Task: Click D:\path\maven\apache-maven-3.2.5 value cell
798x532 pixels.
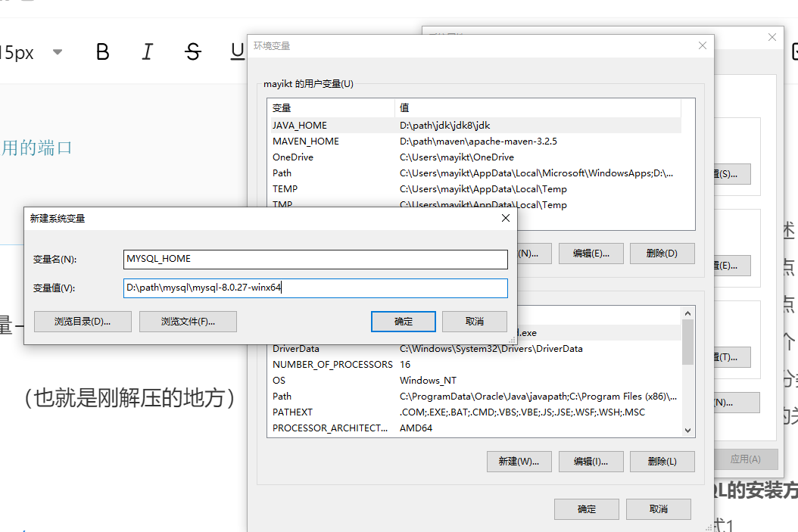Action: 478,142
